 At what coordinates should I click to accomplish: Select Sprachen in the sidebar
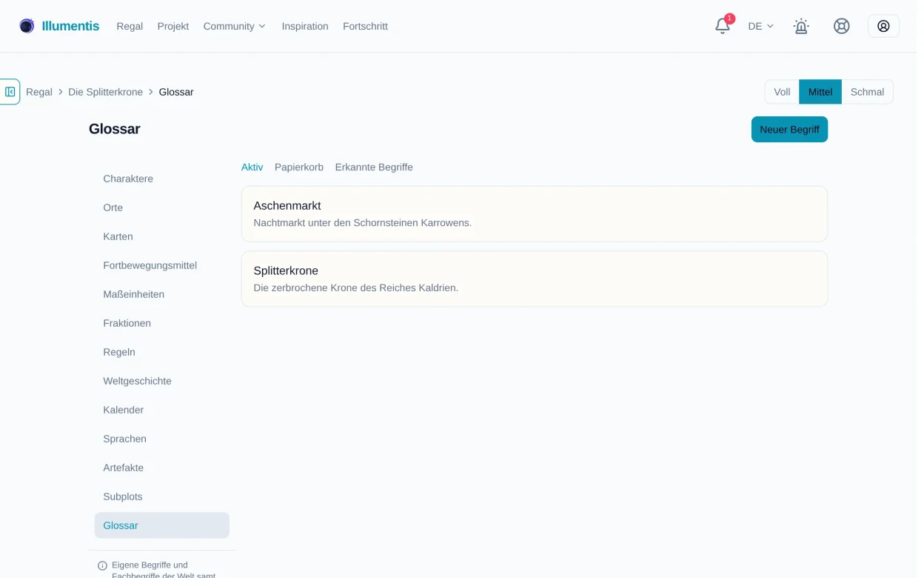(x=162, y=439)
